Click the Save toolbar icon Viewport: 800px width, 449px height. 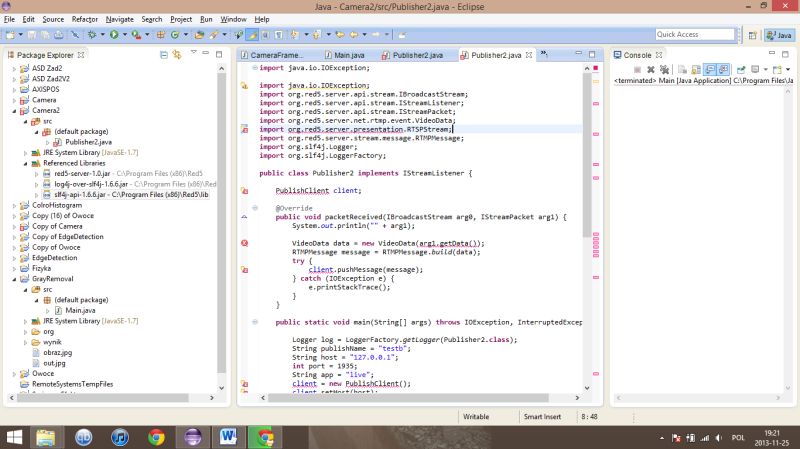click(32, 35)
